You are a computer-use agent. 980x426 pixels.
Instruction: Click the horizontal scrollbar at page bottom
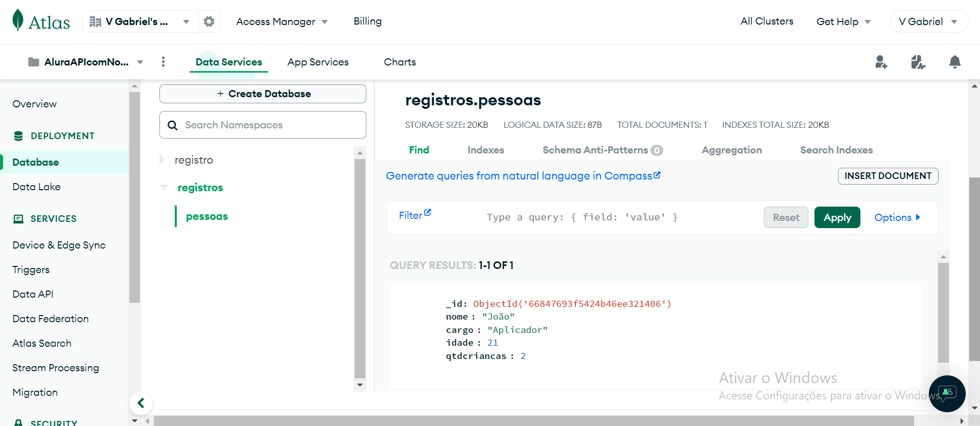[x=533, y=421]
